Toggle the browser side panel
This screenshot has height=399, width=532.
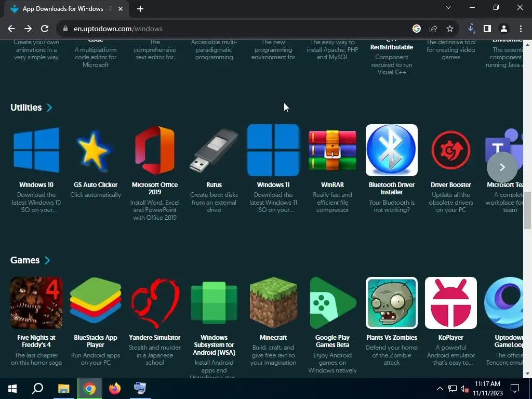487,29
